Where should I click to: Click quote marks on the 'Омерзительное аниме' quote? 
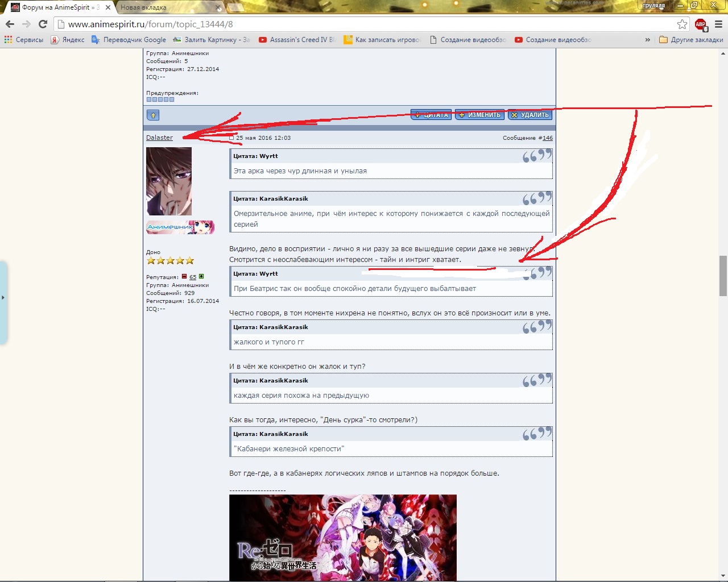point(537,198)
